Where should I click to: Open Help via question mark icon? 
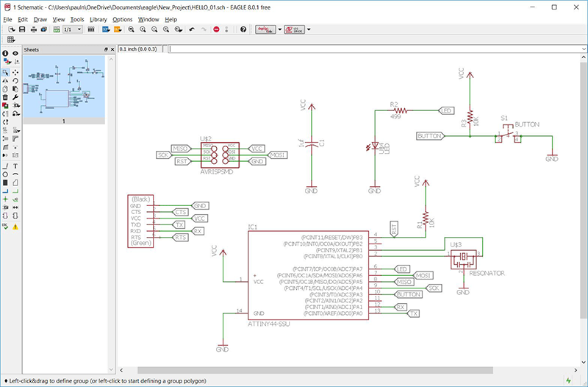243,29
